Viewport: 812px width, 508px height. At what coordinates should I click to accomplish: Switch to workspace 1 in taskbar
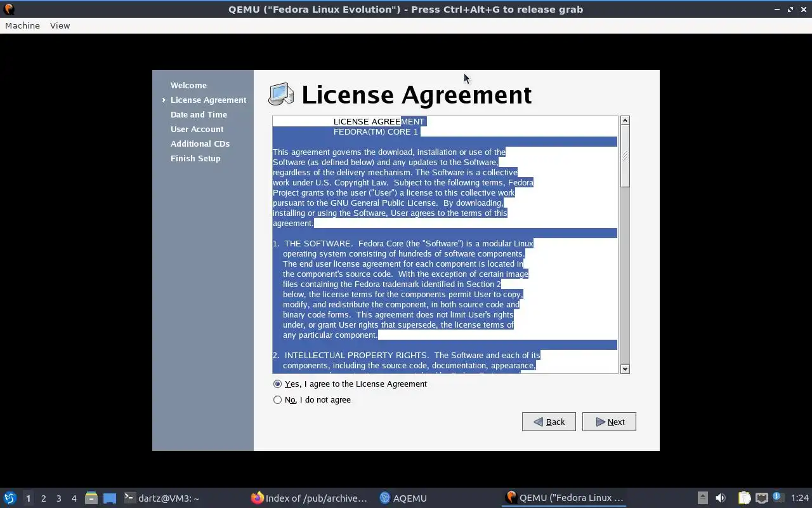click(x=28, y=498)
